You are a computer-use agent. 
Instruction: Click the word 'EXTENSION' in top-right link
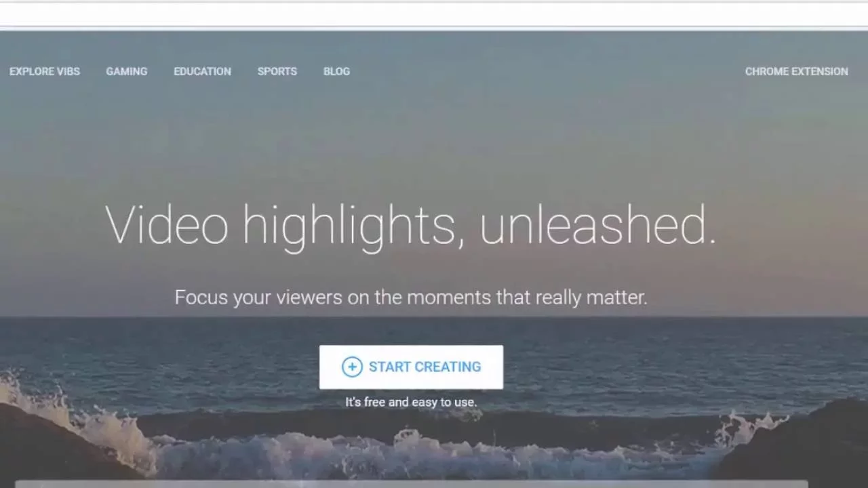coord(821,71)
